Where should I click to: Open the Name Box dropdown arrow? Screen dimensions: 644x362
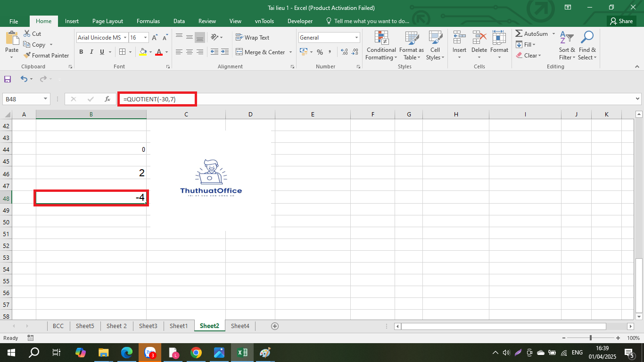click(46, 99)
